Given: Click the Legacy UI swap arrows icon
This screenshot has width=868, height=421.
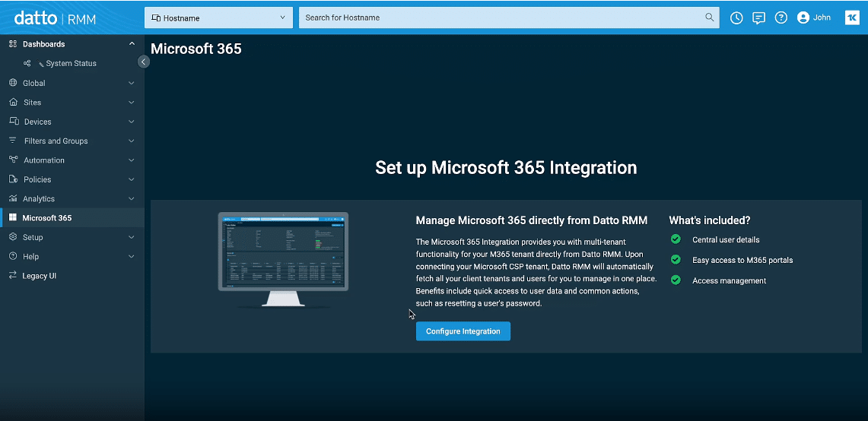Looking at the screenshot, I should point(13,276).
